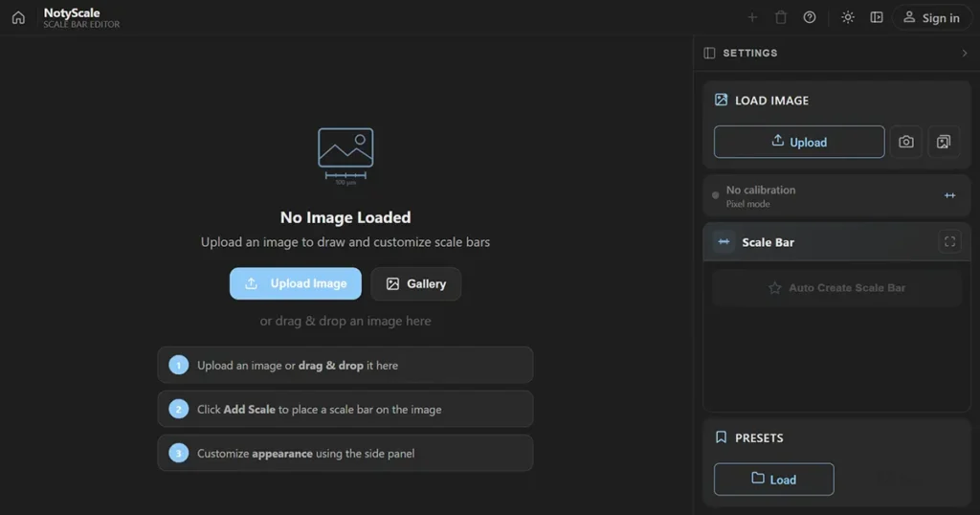Open the Gallery button in center
Image resolution: width=980 pixels, height=515 pixels.
(416, 283)
